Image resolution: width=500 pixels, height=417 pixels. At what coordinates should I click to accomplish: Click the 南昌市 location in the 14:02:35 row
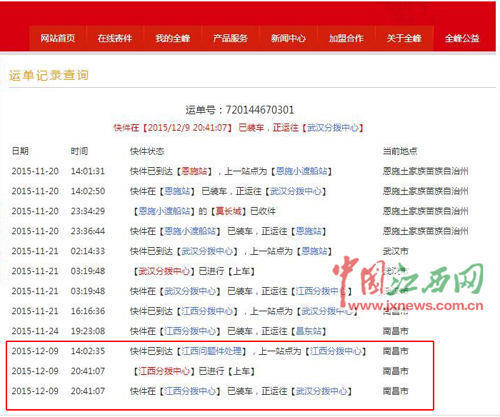[395, 351]
